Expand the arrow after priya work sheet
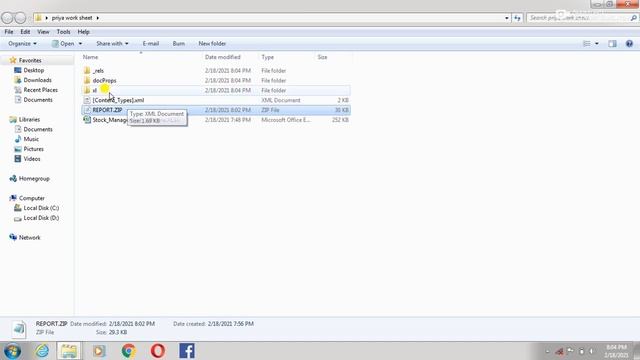640x360 pixels. [98, 18]
